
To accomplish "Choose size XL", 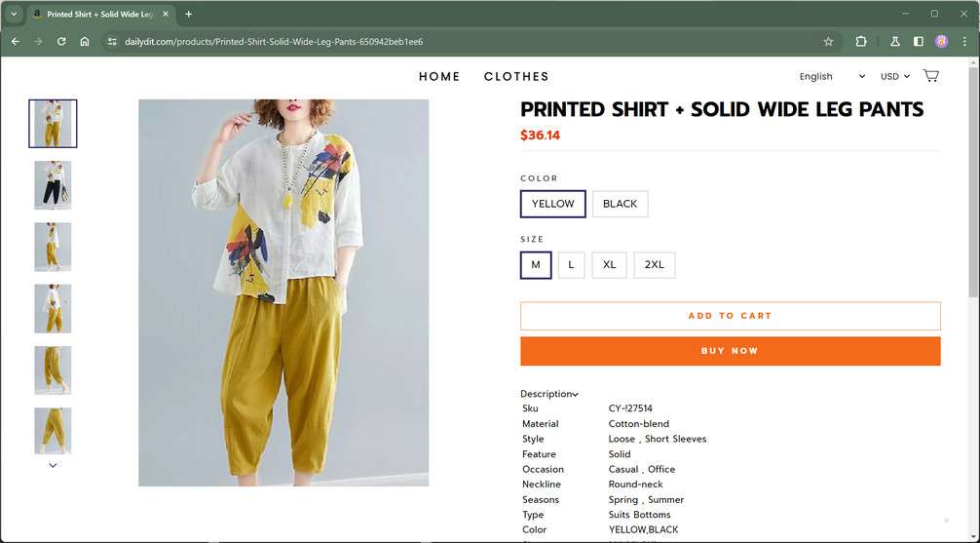I will 609,265.
